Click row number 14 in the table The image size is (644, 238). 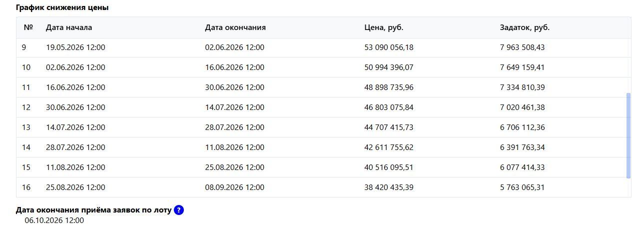pyautogui.click(x=26, y=147)
